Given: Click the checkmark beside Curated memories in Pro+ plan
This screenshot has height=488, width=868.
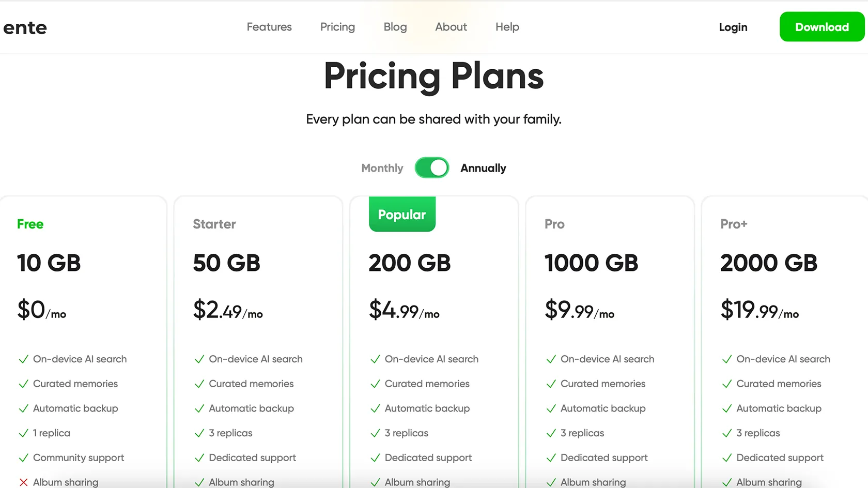Looking at the screenshot, I should tap(727, 384).
